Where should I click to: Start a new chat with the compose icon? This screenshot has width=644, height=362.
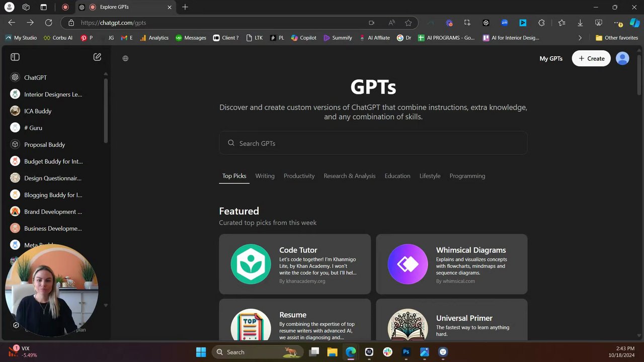(x=97, y=57)
